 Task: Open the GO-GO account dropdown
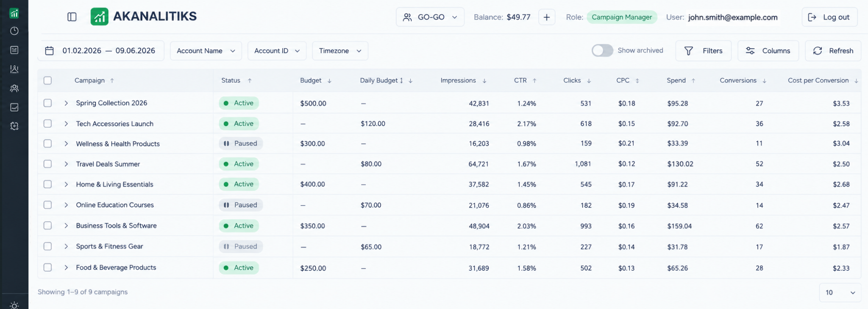pyautogui.click(x=430, y=17)
